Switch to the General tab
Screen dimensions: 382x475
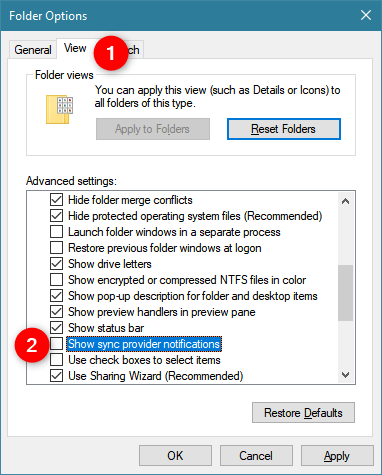point(33,50)
